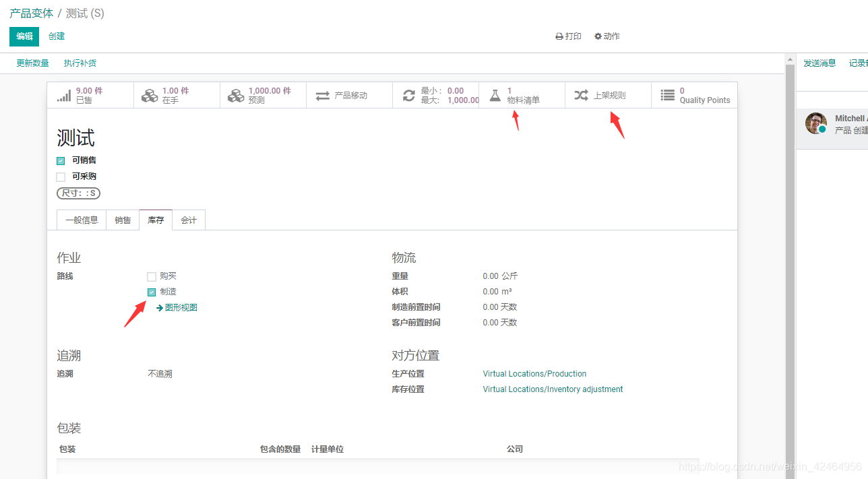Click the 0.00 公斤 weight value

click(x=500, y=276)
